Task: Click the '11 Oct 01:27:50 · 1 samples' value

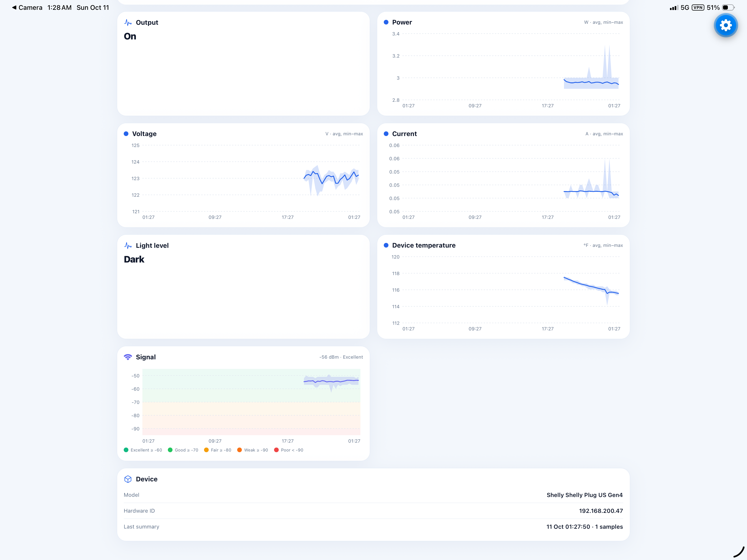Action: (585, 527)
